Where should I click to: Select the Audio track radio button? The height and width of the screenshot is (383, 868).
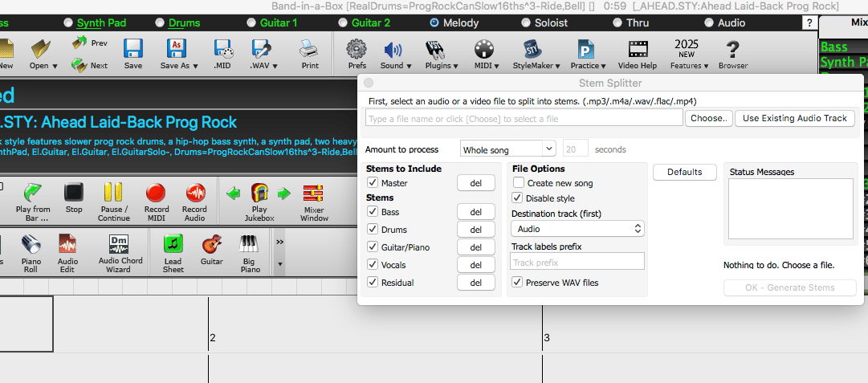pyautogui.click(x=708, y=22)
